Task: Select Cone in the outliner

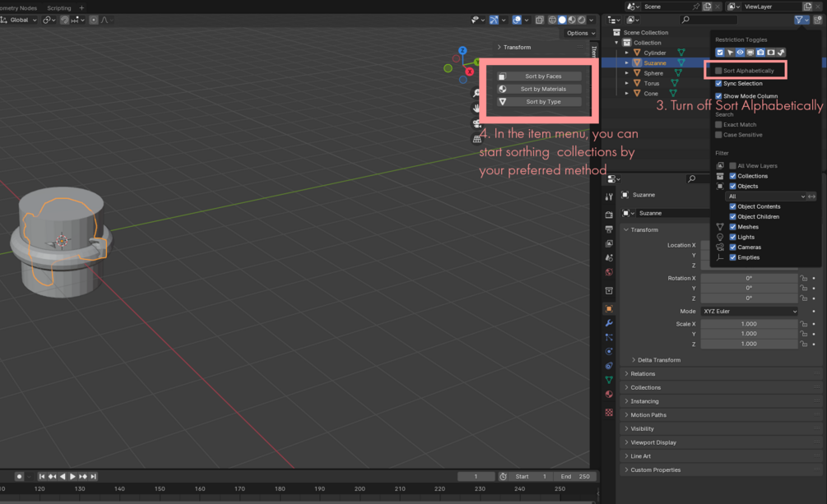Action: point(651,94)
